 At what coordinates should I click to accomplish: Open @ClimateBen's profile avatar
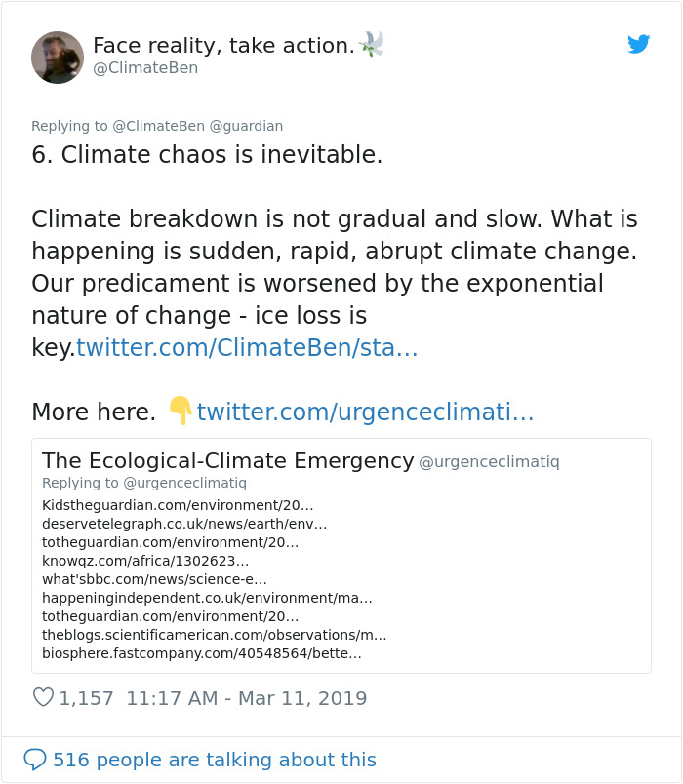coord(58,58)
